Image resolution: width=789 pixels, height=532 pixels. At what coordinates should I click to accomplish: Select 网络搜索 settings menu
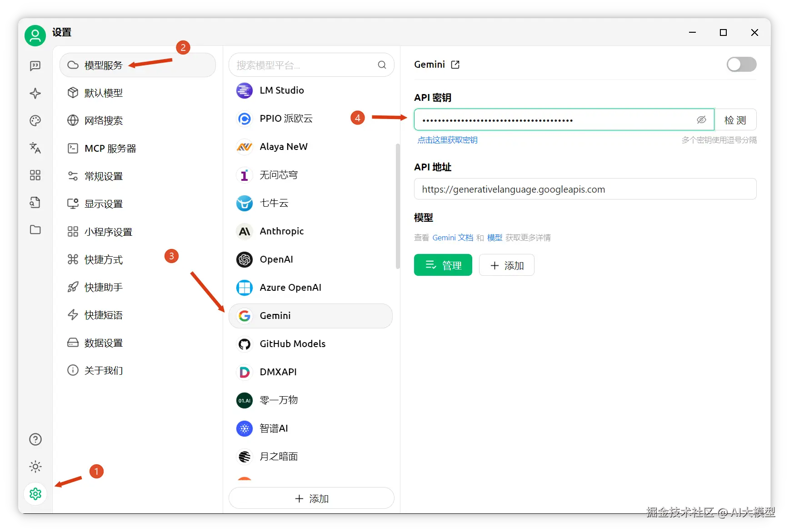(137, 120)
